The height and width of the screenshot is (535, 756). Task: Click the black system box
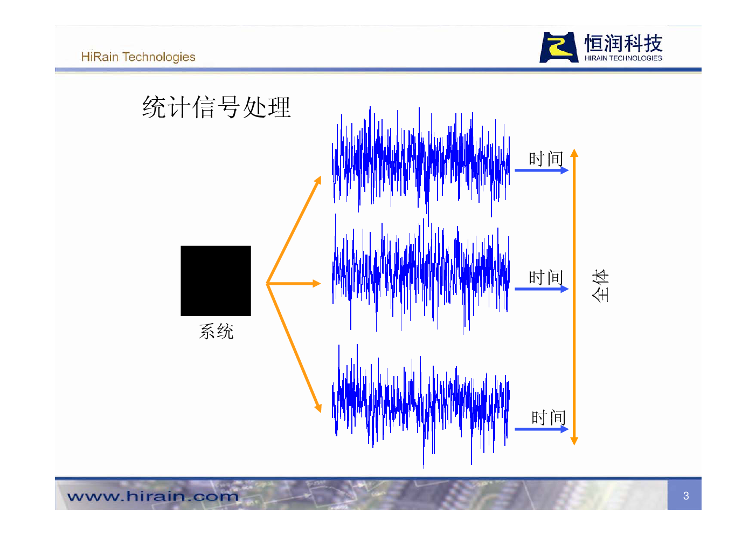216,280
